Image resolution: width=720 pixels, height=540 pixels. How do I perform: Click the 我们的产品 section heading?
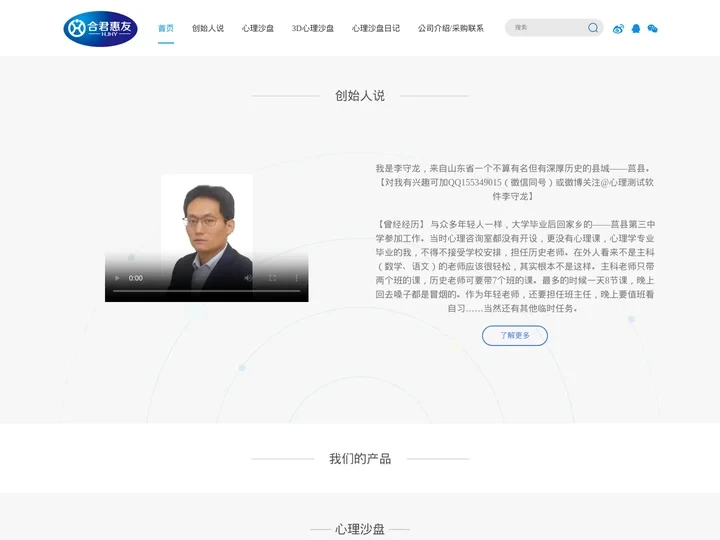[360, 459]
